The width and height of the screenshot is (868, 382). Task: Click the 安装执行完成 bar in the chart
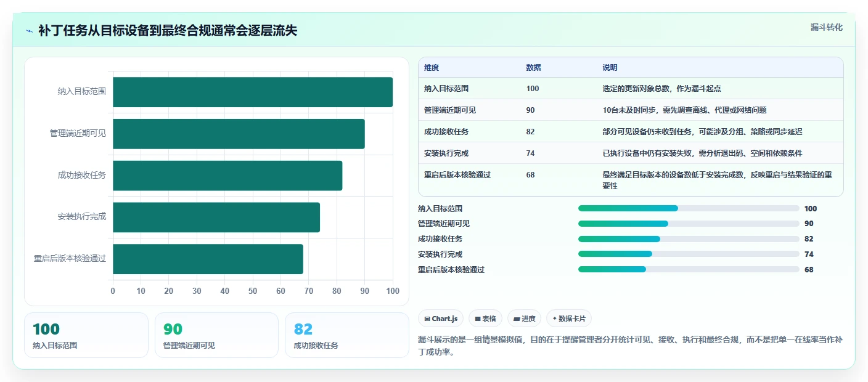click(216, 217)
